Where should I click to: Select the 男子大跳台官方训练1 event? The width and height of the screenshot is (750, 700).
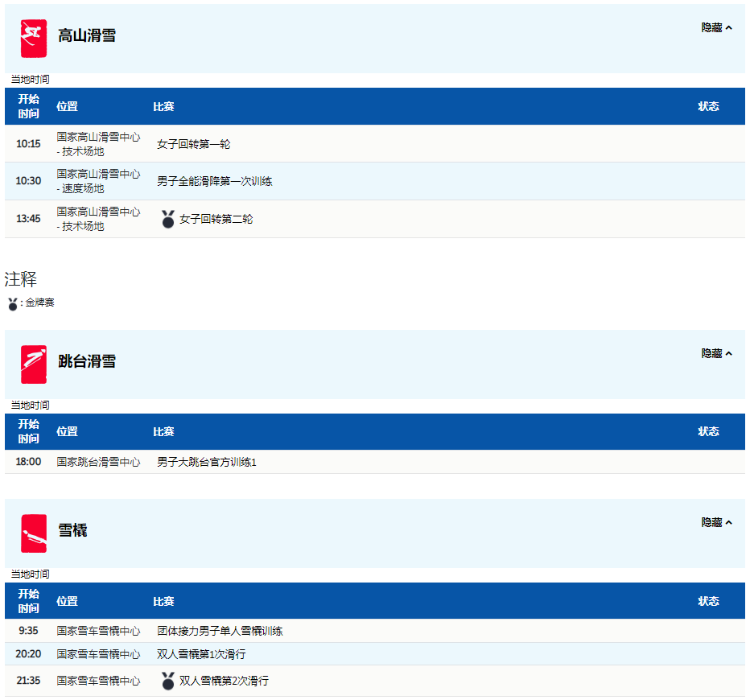pos(206,462)
